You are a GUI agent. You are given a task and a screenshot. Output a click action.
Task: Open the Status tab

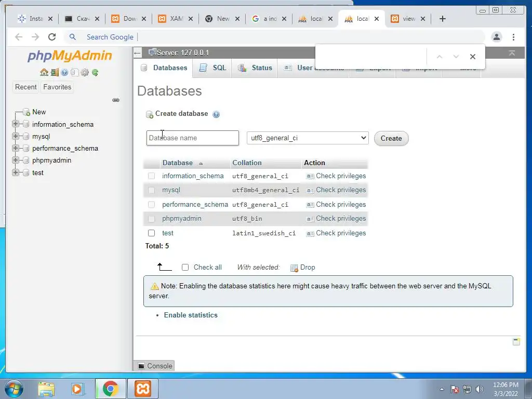coord(255,68)
